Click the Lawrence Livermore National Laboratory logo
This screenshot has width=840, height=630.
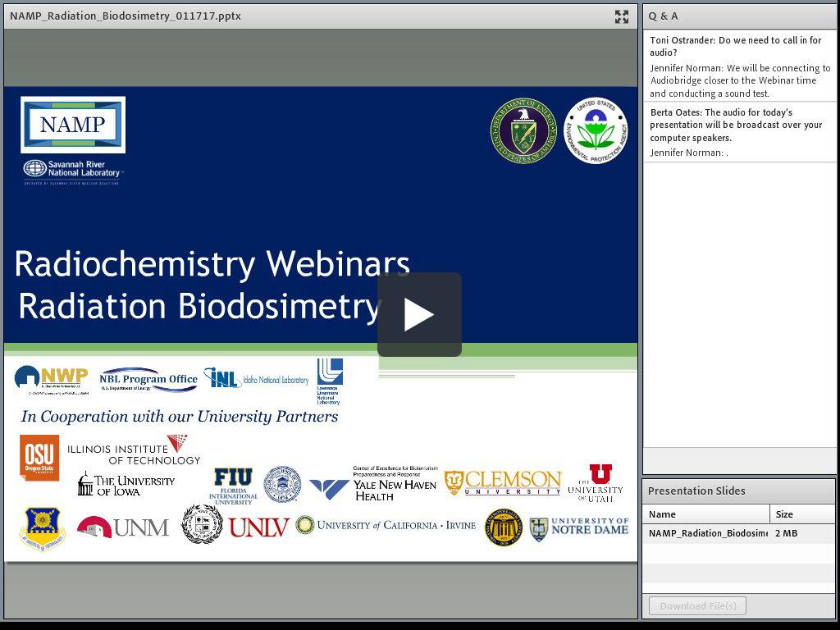tap(329, 381)
